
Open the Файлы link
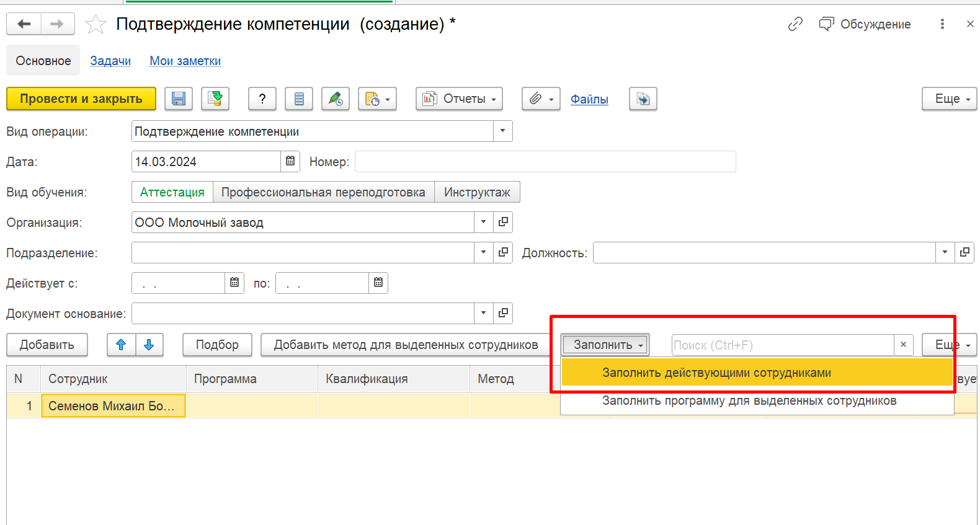[x=589, y=99]
